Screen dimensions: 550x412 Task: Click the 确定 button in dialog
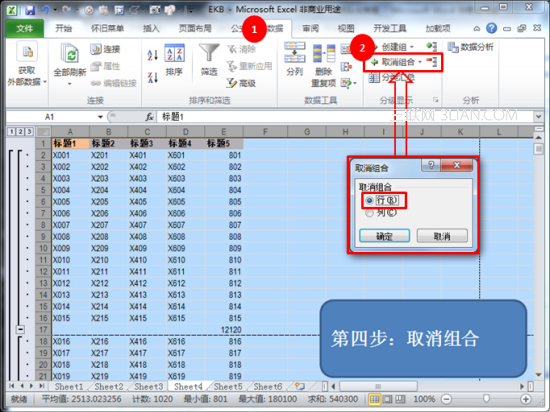coord(384,236)
